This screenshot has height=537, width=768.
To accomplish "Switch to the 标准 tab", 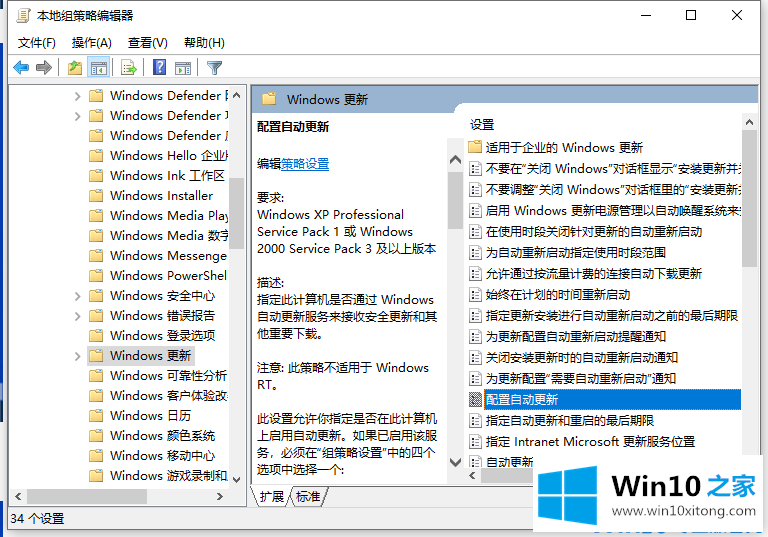I will point(308,496).
